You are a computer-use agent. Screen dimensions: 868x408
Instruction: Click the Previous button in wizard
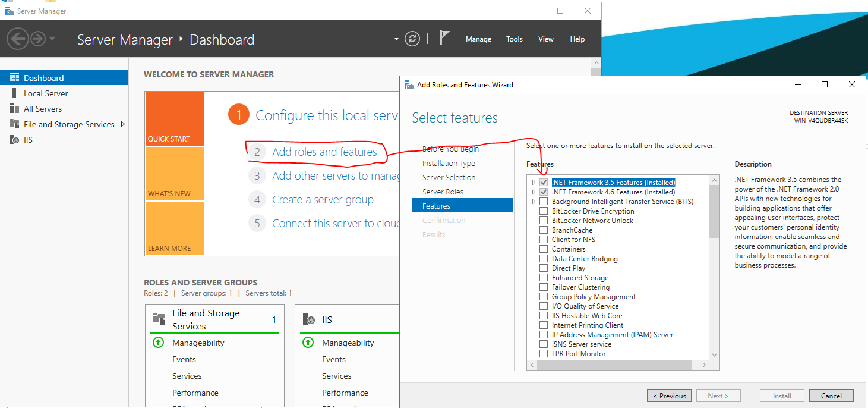click(x=669, y=396)
